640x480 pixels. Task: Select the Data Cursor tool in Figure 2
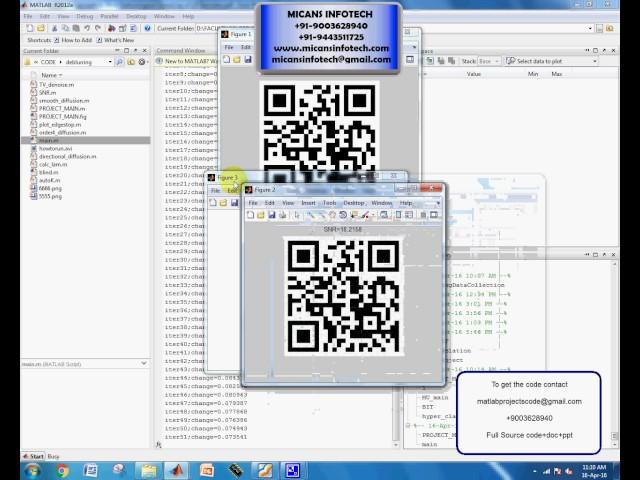353,215
